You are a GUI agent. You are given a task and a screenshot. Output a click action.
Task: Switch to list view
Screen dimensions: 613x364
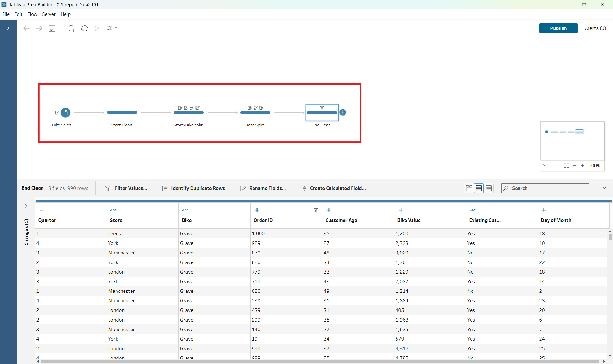[488, 188]
